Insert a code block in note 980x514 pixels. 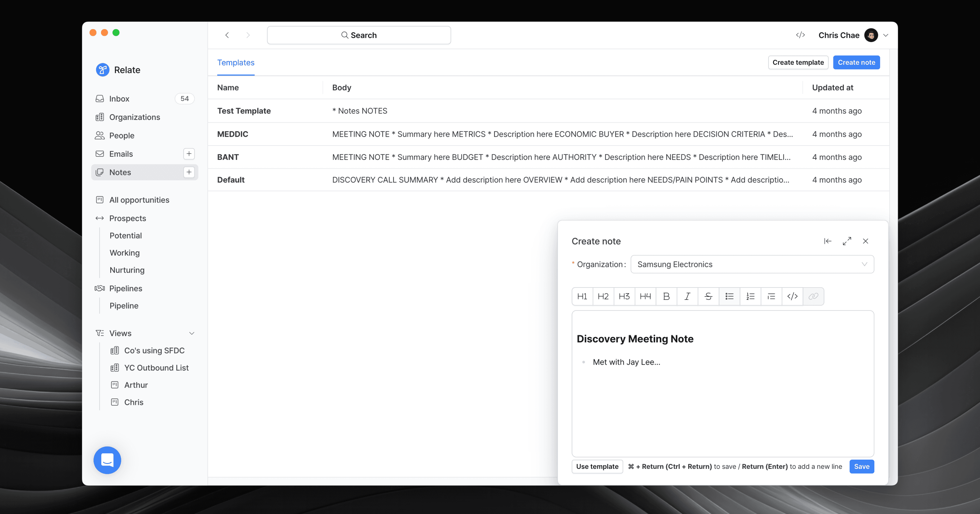coord(792,296)
